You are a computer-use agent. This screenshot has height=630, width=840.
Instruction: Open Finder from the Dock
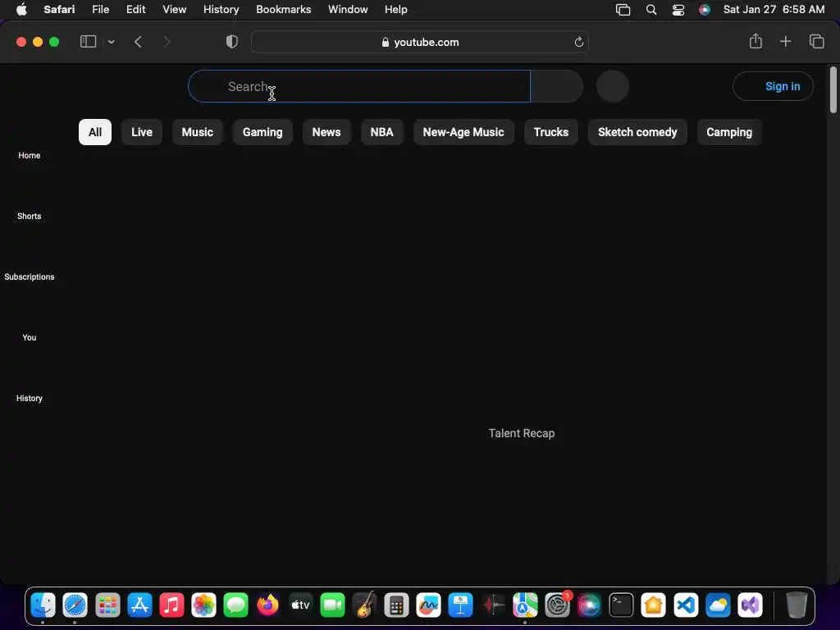(43, 605)
